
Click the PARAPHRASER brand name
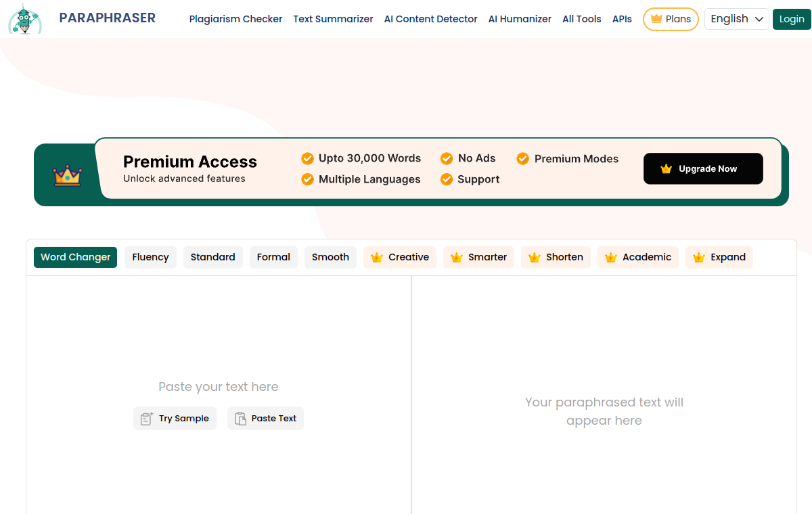(108, 18)
